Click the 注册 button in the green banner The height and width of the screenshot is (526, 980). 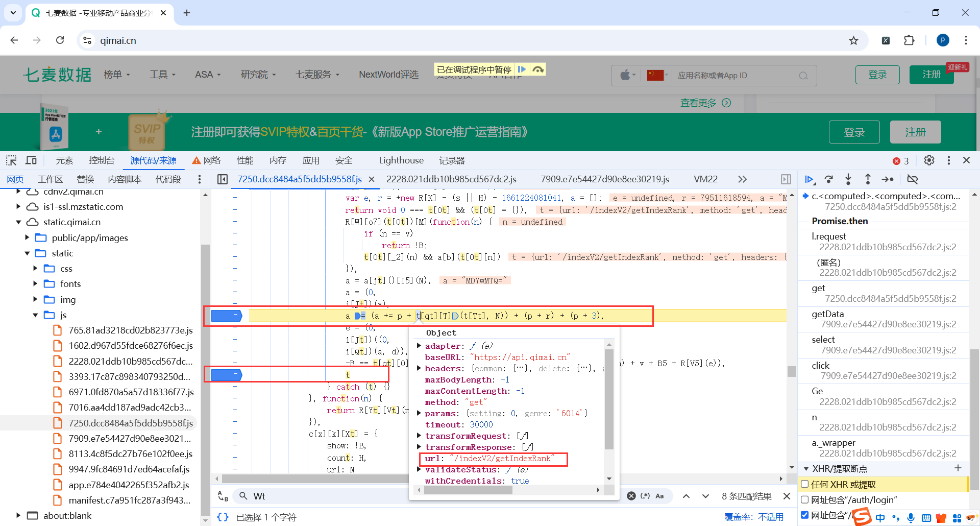coord(915,132)
